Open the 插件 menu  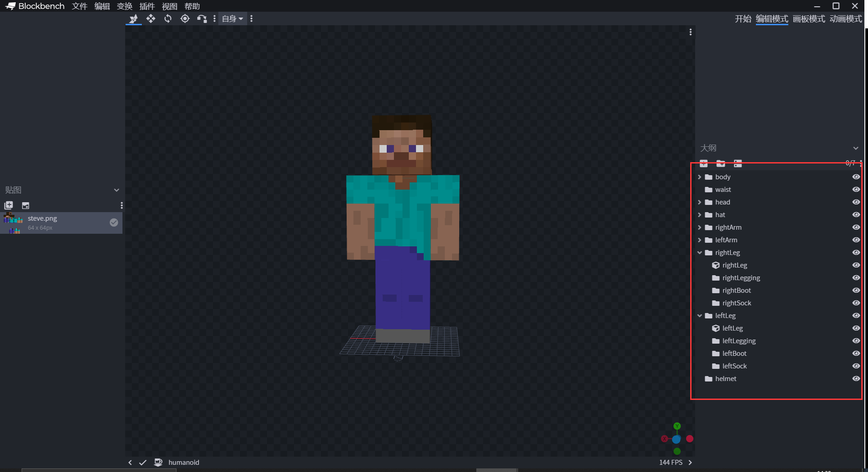click(147, 6)
